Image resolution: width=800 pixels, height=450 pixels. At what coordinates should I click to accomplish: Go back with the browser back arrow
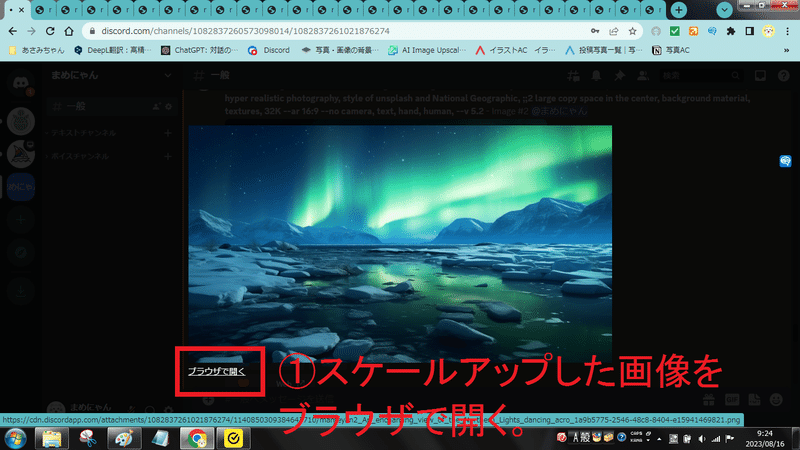pos(13,31)
